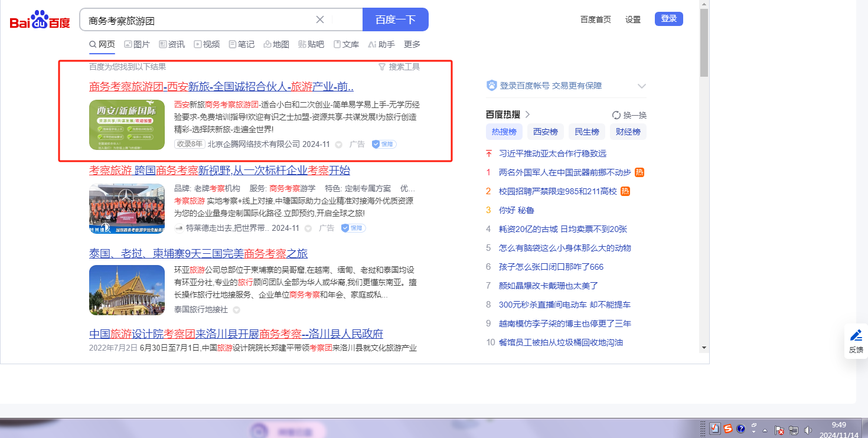Open the 搜索工具 filter

pyautogui.click(x=399, y=67)
